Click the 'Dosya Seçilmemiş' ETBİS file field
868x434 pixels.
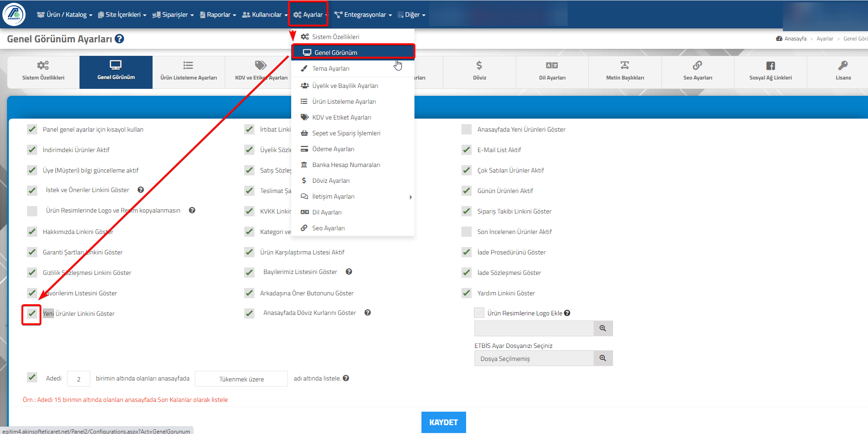pos(534,358)
